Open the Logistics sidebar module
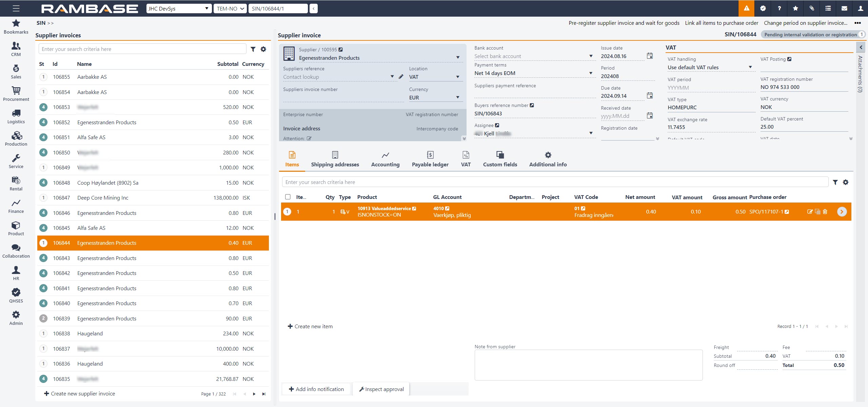 click(16, 116)
